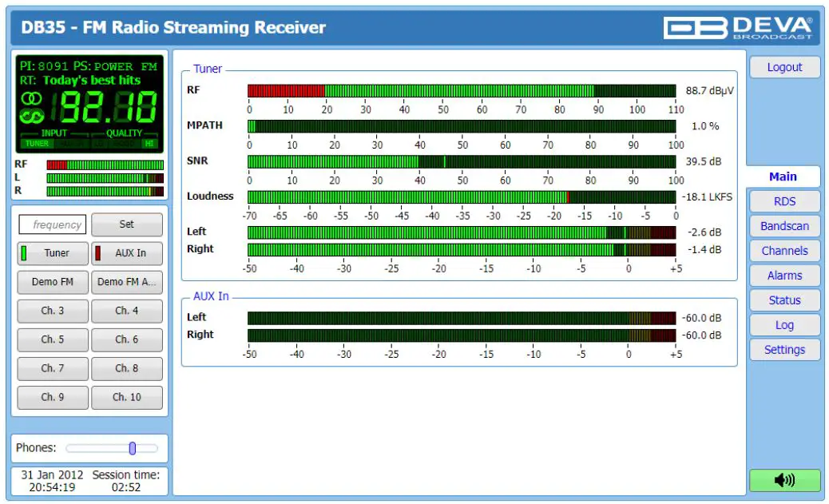Click the Set frequency button

coord(127,224)
